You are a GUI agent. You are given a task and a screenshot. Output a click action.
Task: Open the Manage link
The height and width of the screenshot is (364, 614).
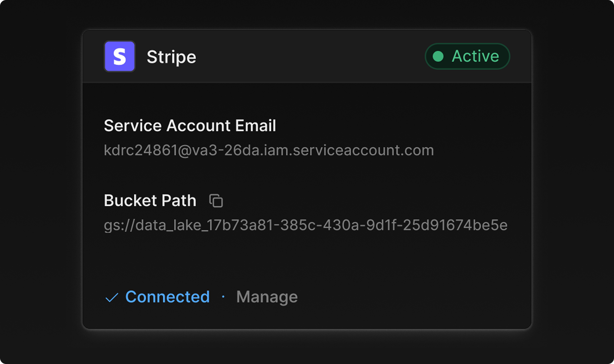[x=267, y=297]
